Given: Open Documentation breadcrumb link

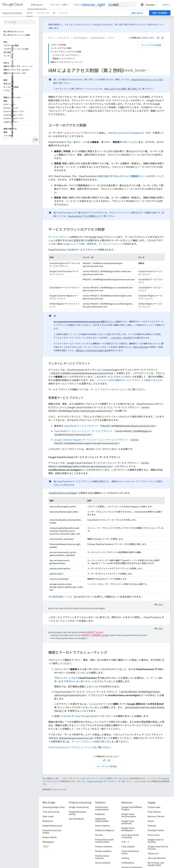Looking at the screenshot, I should (x=98, y=38).
